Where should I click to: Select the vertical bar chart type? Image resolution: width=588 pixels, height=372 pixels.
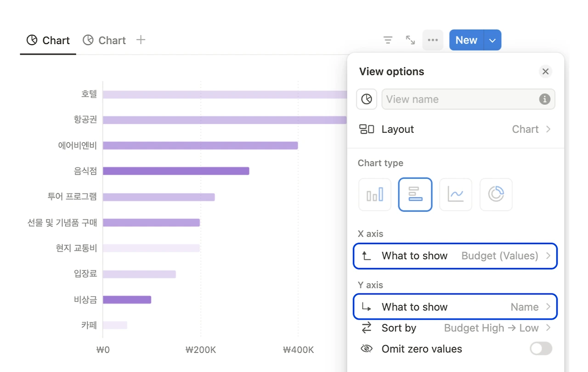point(375,195)
